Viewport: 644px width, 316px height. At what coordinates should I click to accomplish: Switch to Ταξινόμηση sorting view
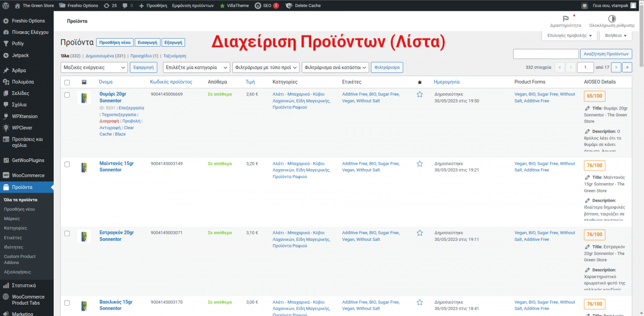[x=174, y=56]
